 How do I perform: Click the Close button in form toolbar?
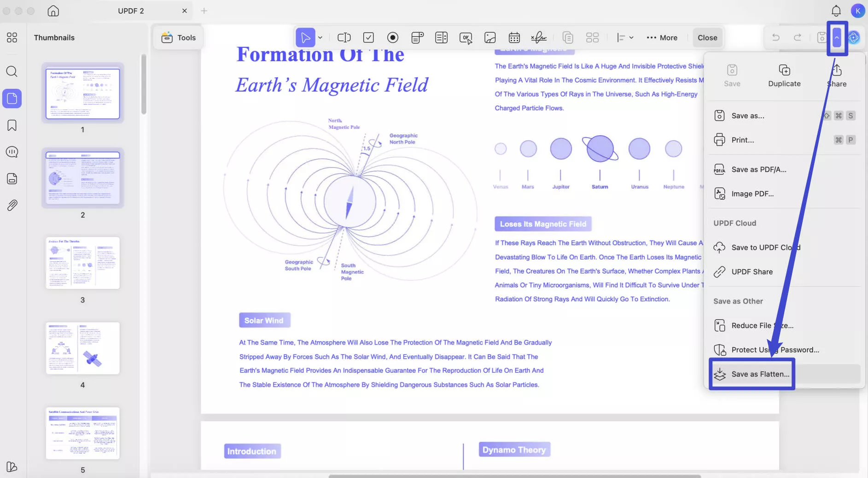(707, 38)
